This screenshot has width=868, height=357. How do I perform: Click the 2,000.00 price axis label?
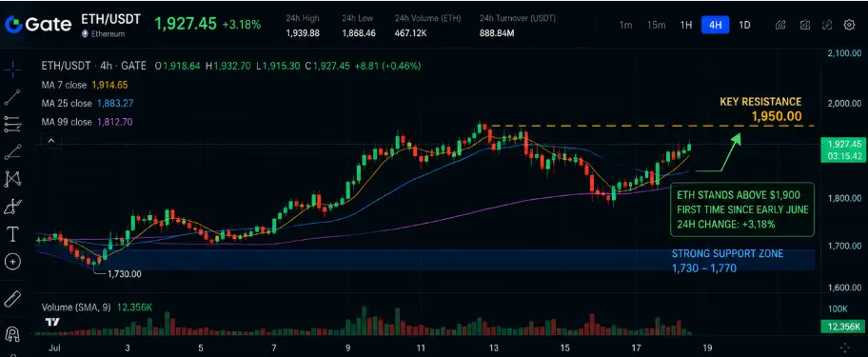tap(844, 104)
